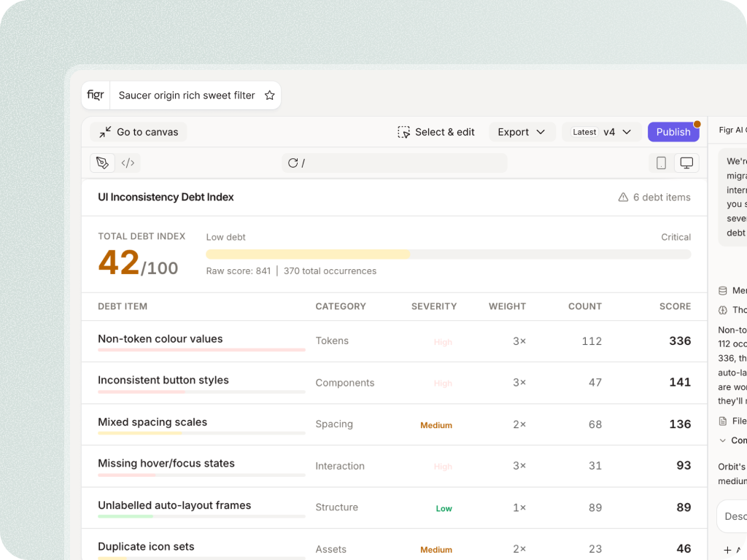Sort by the DEBT ITEM column header
Screen dimensions: 747x560
coord(123,306)
